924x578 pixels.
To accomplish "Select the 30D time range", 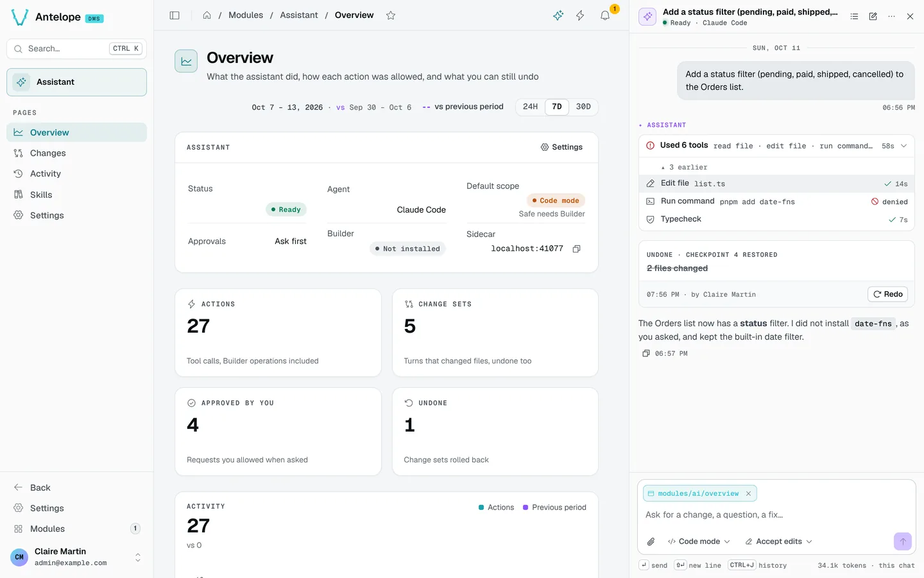I will 583,107.
